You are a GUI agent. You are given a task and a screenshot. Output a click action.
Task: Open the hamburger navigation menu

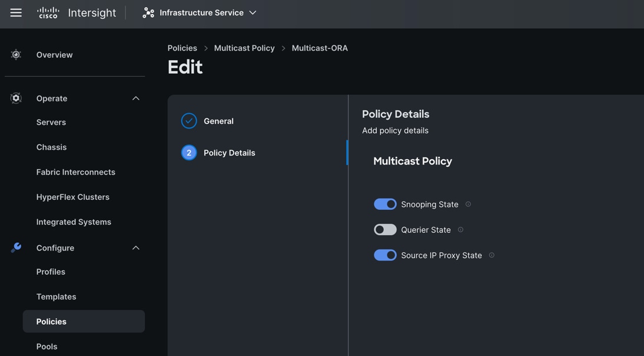16,12
